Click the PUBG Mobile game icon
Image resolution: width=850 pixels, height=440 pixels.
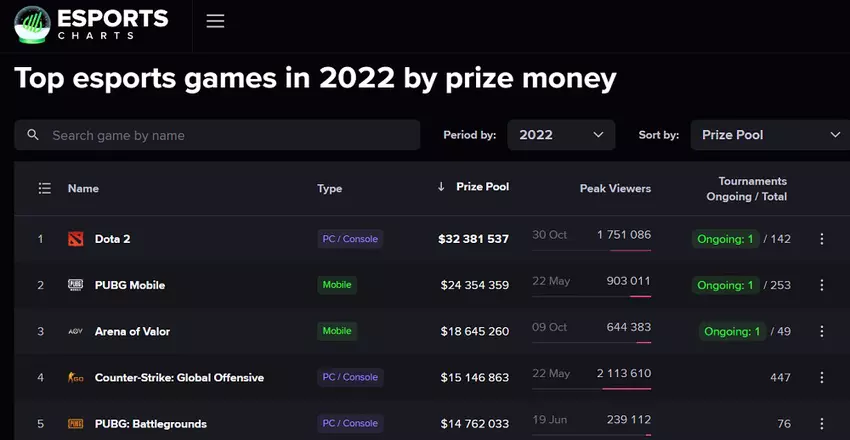click(x=76, y=285)
